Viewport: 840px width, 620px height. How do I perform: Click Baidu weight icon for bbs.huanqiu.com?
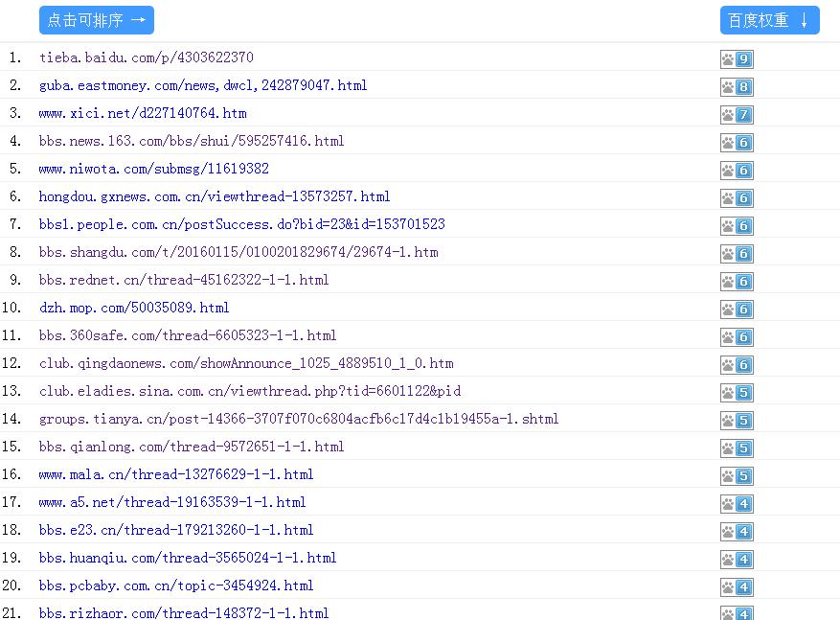[737, 560]
